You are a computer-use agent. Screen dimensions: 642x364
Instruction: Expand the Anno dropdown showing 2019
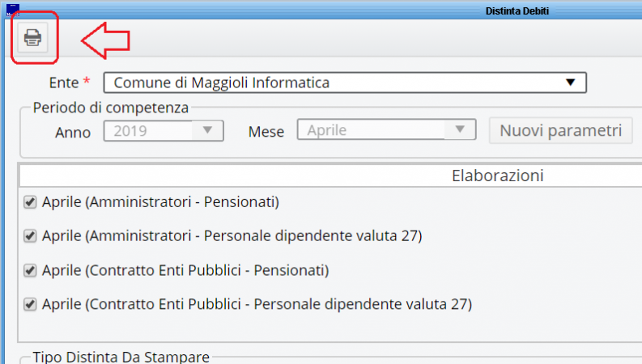206,129
